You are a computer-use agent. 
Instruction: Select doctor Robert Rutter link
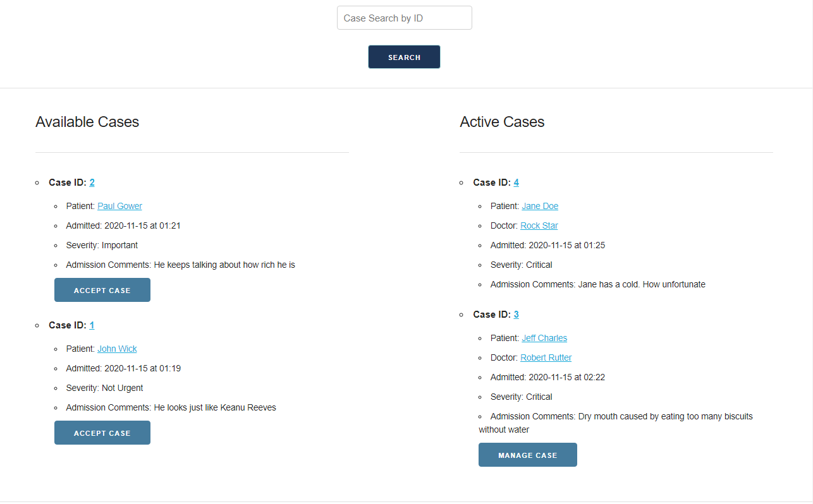click(546, 357)
